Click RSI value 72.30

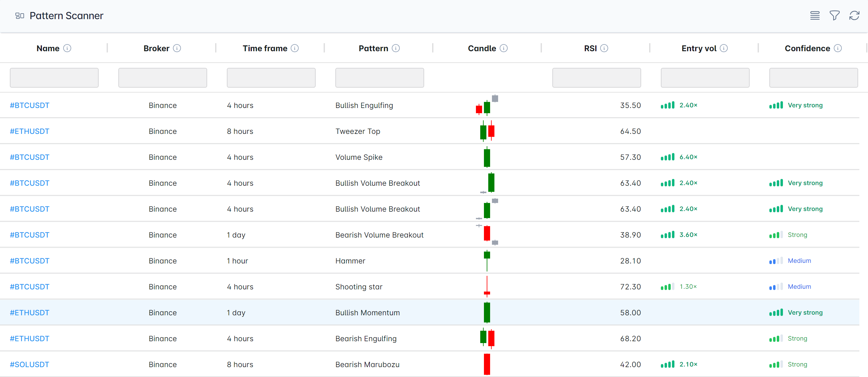pos(630,287)
